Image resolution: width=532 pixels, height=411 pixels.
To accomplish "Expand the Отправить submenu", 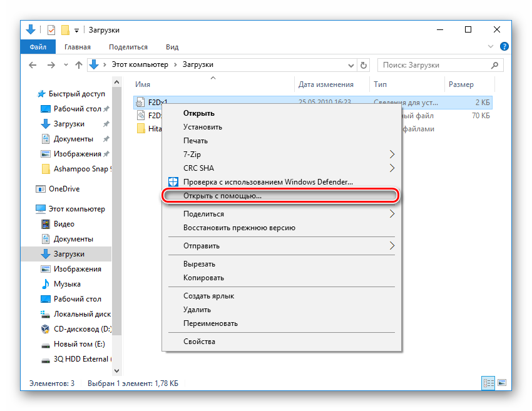I will tap(392, 246).
